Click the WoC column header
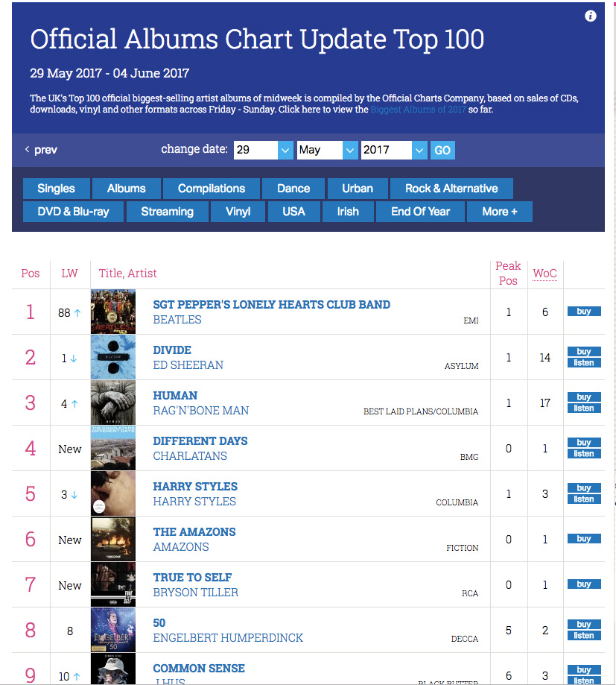The image size is (616, 685). click(544, 274)
